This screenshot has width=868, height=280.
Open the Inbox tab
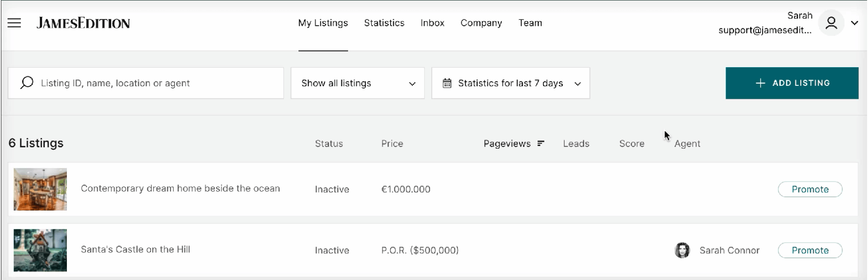click(432, 23)
